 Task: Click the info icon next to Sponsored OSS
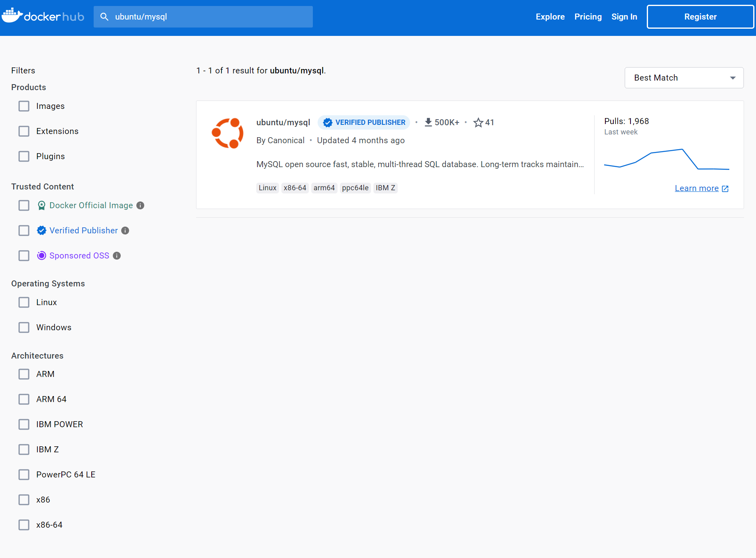[117, 256]
